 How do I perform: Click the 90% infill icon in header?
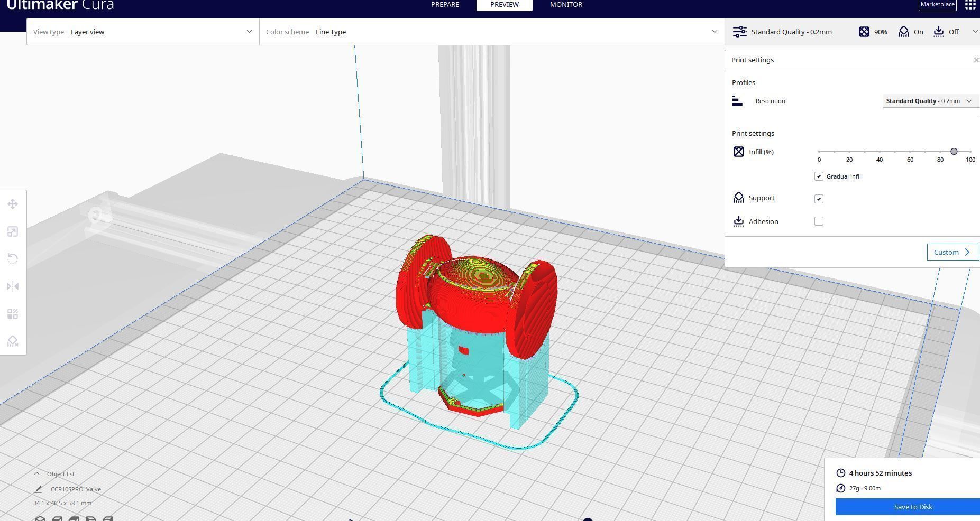864,32
